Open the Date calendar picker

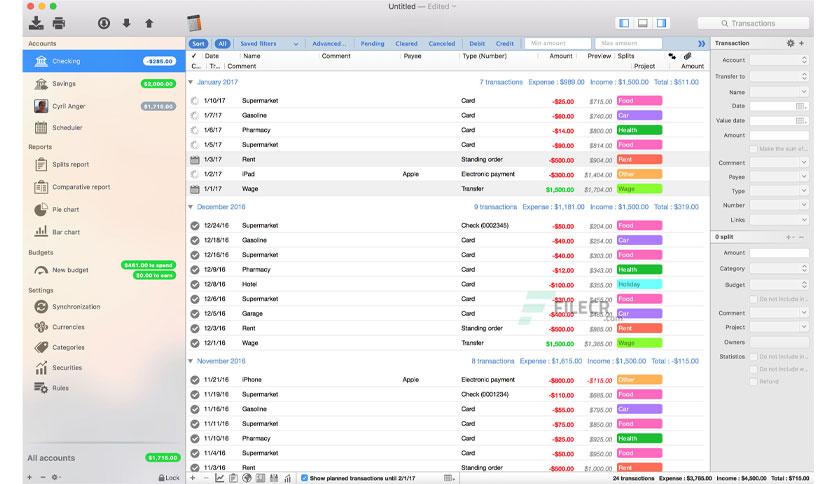pos(801,106)
